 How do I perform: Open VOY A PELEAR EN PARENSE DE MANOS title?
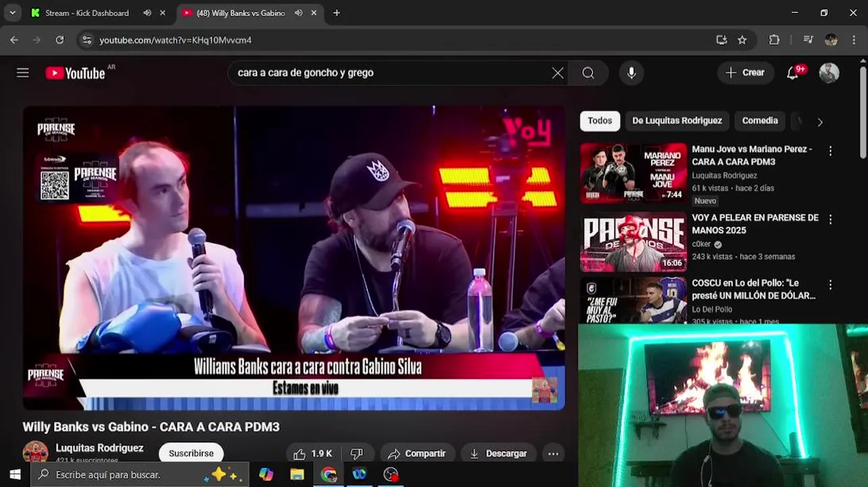(754, 224)
